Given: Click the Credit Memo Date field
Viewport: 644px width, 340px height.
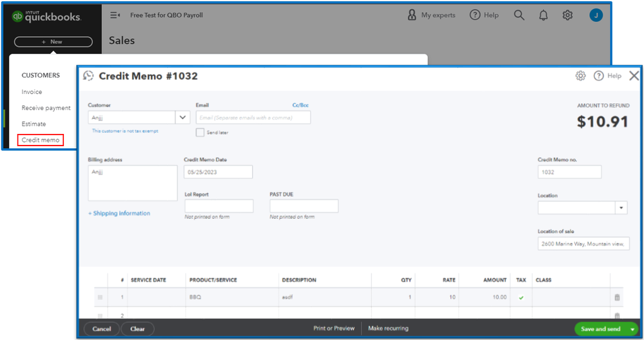Looking at the screenshot, I should 218,172.
